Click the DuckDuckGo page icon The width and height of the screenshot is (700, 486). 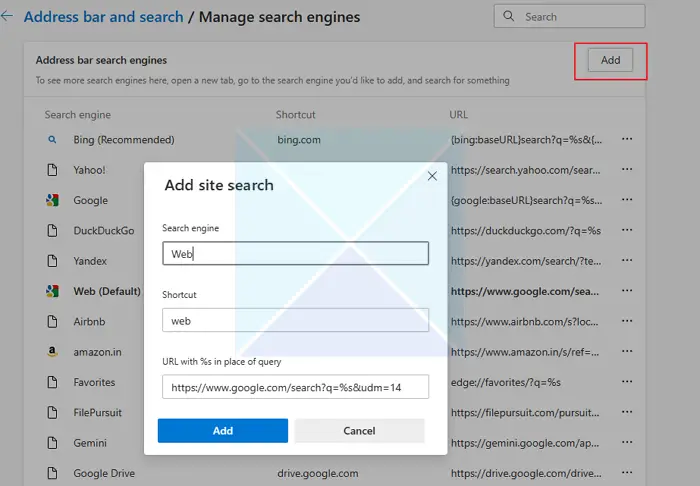(52, 231)
